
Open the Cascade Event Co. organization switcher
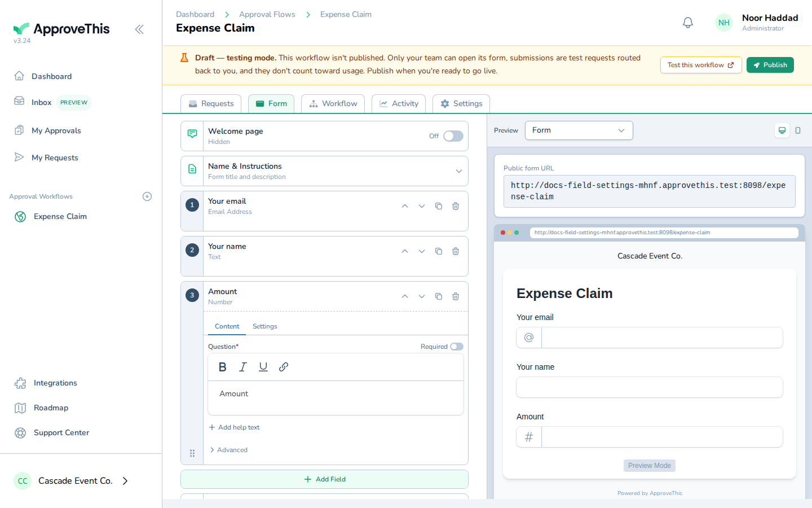click(x=71, y=481)
